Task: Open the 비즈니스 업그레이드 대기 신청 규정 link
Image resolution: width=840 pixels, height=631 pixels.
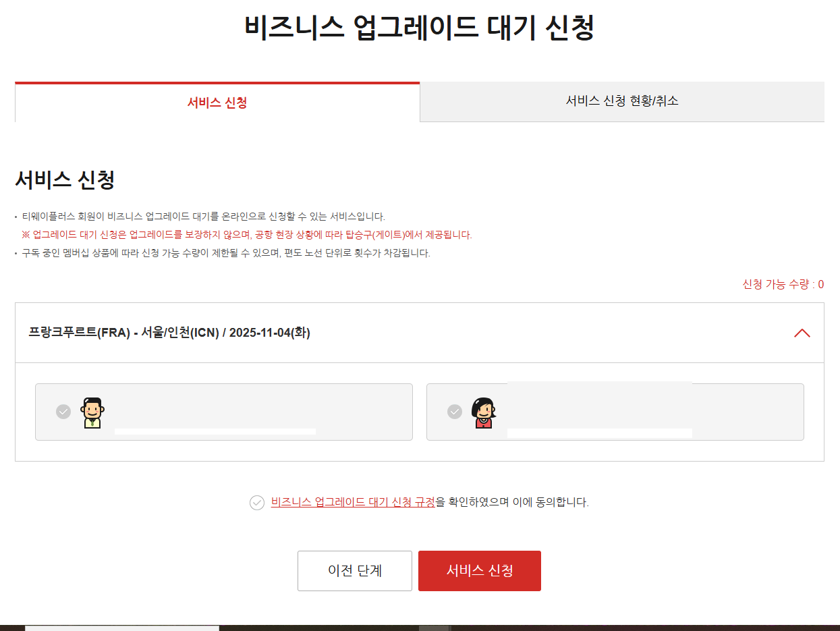Action: [x=353, y=502]
